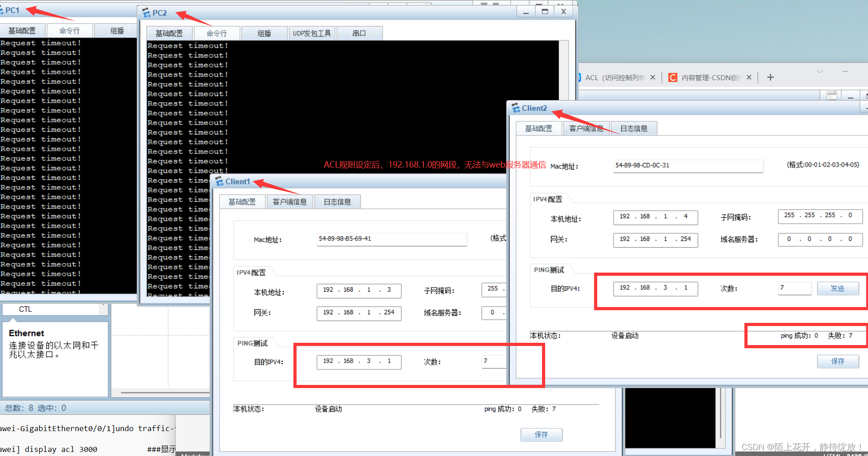This screenshot has height=456, width=868.
Task: Open a new browser tab
Action: [770, 77]
